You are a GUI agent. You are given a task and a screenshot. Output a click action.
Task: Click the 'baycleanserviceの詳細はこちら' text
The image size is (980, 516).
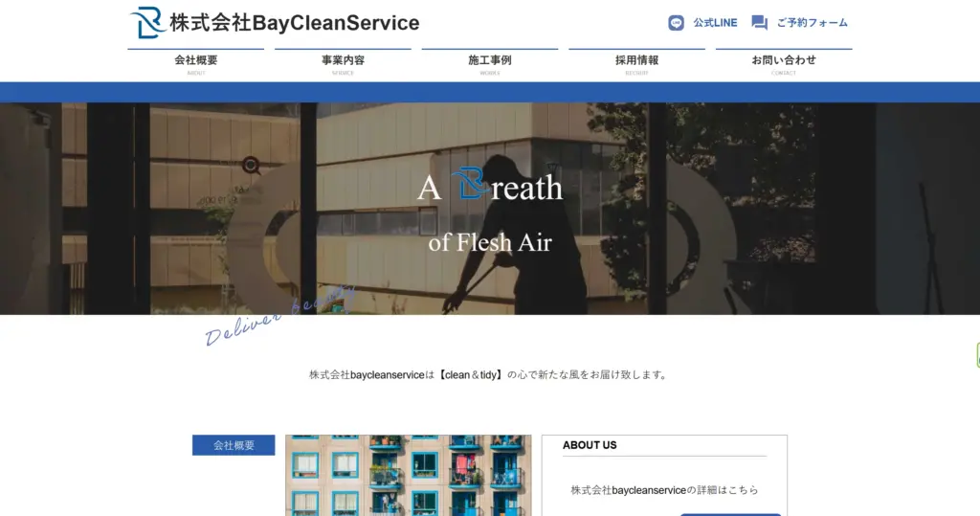(664, 490)
